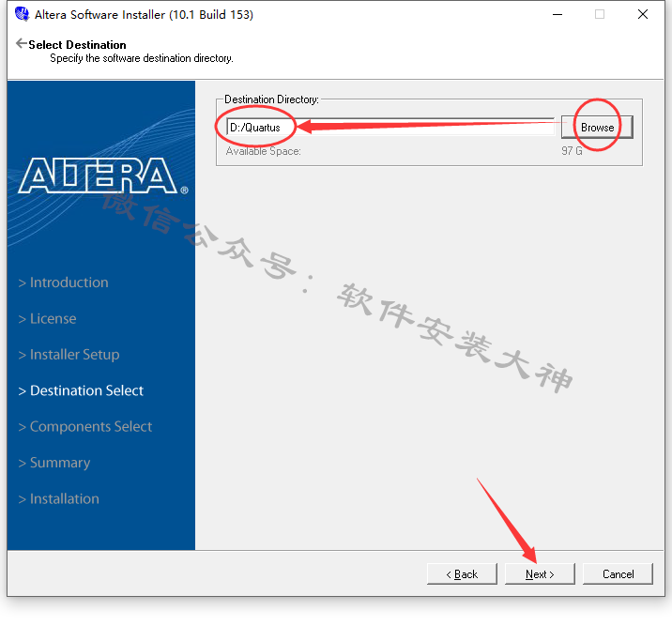This screenshot has height=626, width=672.
Task: Click the 97 G available space value
Action: 572,151
